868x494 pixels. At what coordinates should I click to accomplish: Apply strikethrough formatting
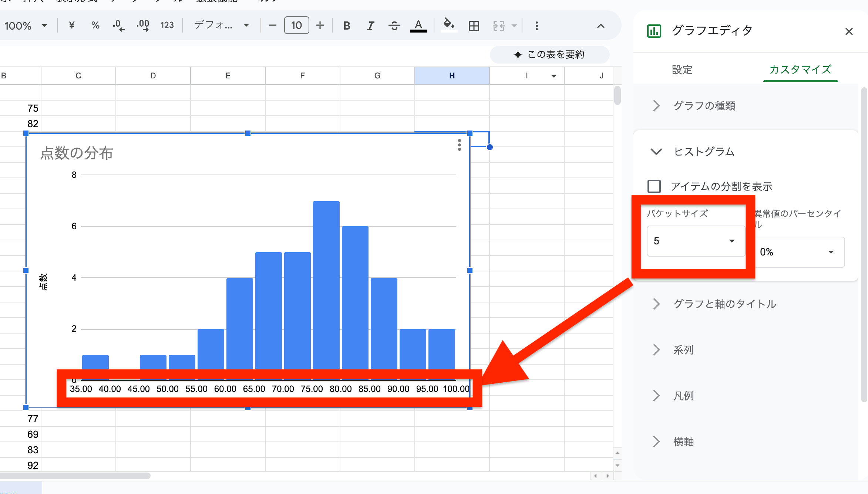coord(394,25)
